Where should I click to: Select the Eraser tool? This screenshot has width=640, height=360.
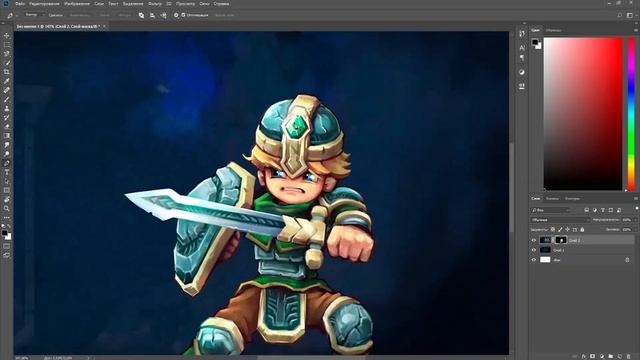coord(7,126)
